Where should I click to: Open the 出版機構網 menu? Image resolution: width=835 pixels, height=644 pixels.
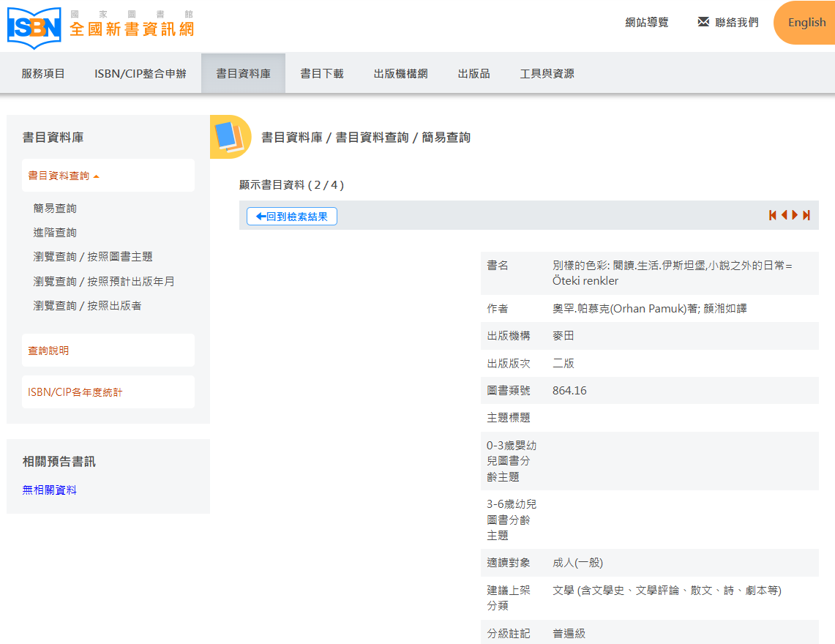coord(400,73)
